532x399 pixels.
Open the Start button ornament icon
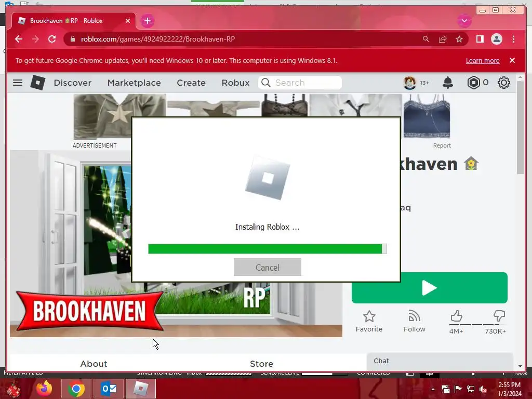click(x=13, y=389)
